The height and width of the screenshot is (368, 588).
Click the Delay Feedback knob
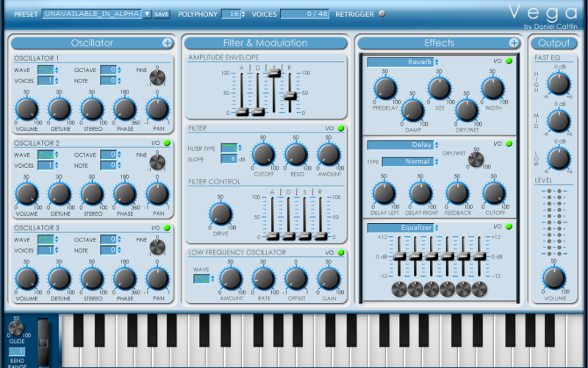click(457, 194)
